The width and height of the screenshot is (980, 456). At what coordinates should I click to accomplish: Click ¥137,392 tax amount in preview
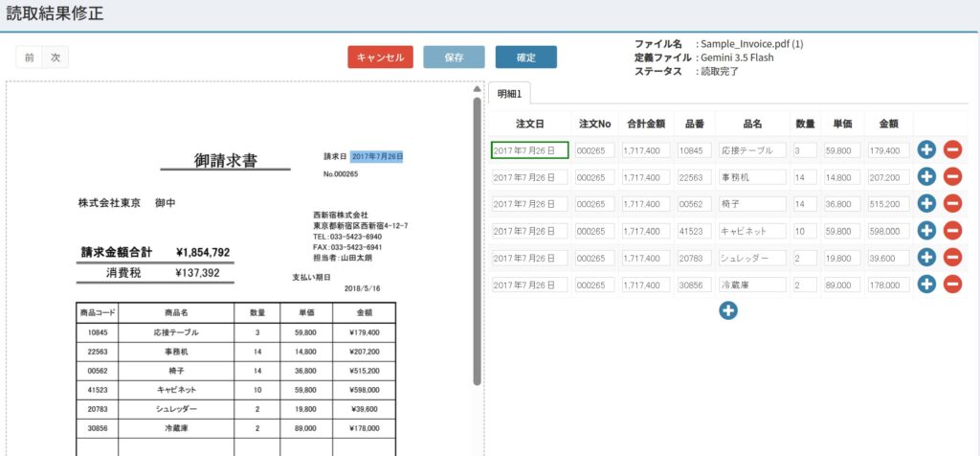click(x=197, y=273)
